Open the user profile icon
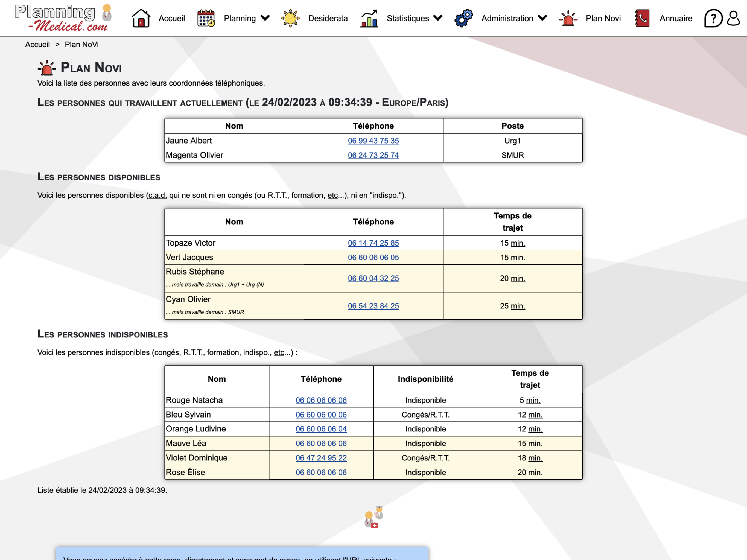747x560 pixels. [733, 18]
